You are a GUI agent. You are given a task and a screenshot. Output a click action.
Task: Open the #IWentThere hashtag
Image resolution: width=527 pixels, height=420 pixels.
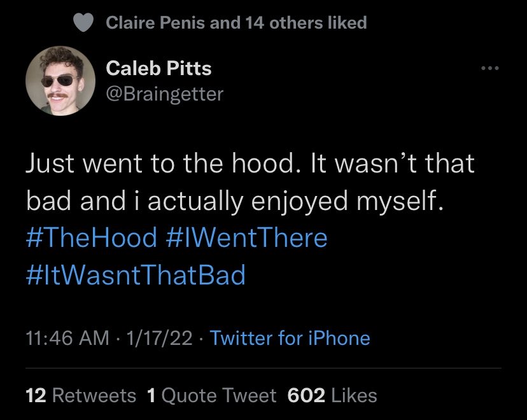coord(247,237)
